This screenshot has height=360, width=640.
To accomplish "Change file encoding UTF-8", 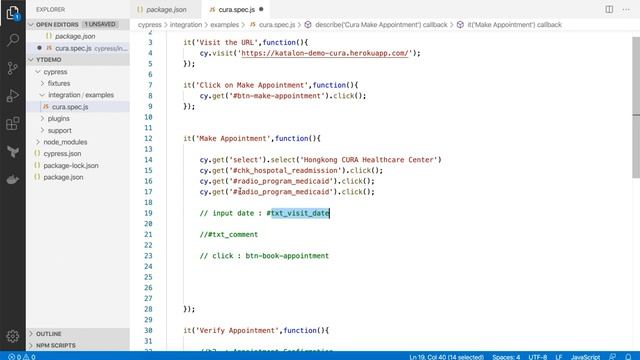I will coord(538,357).
